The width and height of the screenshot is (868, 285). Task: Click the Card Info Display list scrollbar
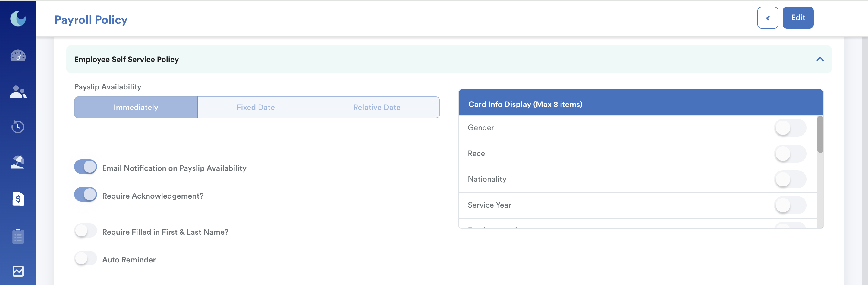pos(820,134)
